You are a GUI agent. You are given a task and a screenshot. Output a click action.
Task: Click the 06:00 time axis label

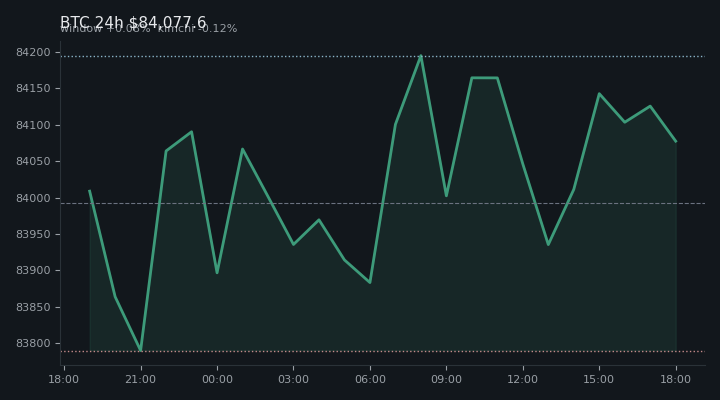[x=370, y=379]
